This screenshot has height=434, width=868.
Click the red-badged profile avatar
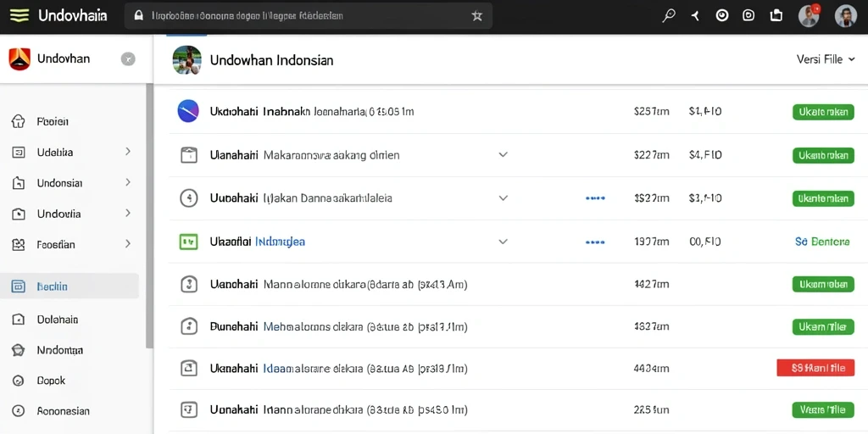pos(809,16)
